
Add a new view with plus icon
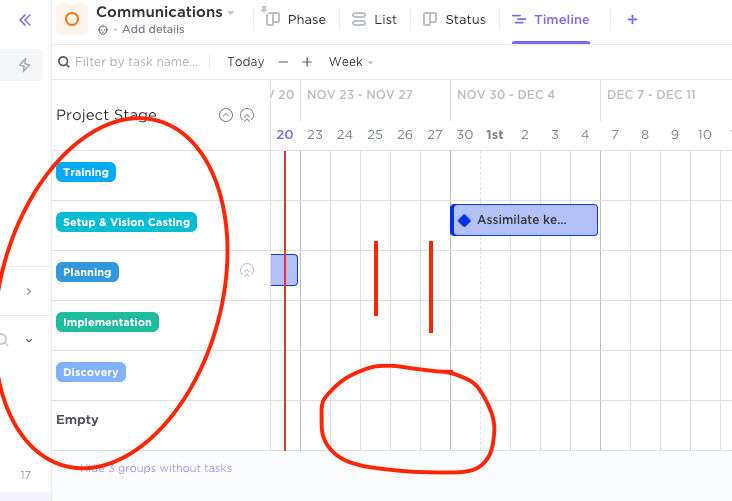[x=632, y=20]
